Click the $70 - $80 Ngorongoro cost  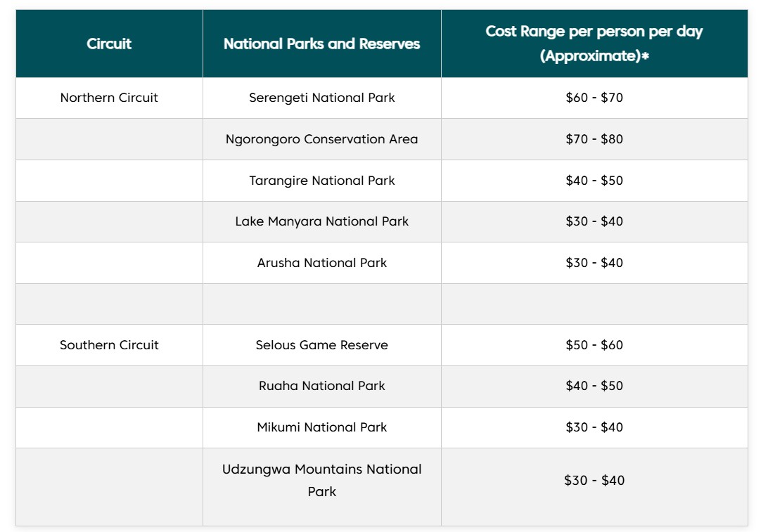(594, 139)
